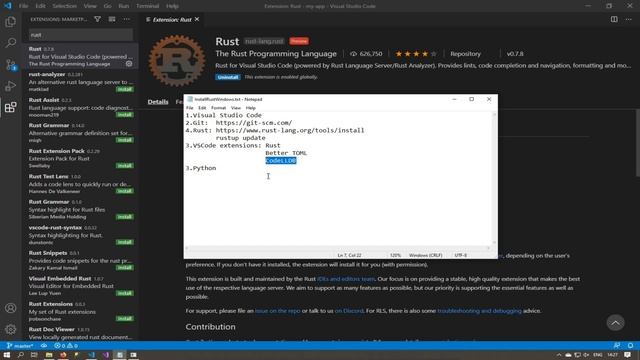
Task: Show hidden system tray icons
Action: pyautogui.click(x=559, y=355)
